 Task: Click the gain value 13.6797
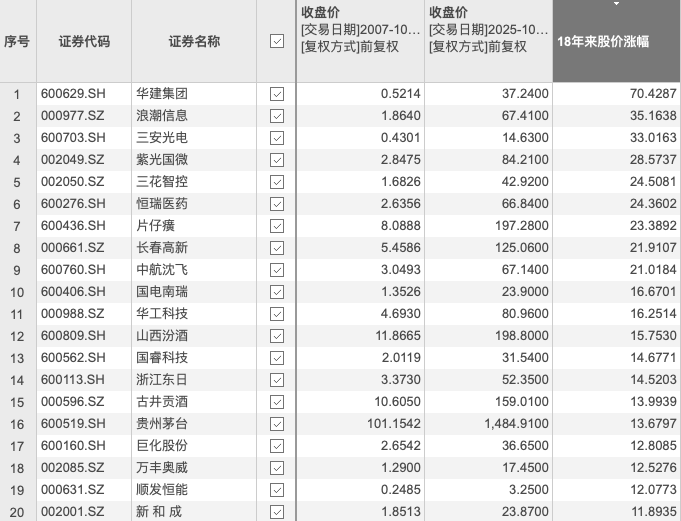coord(653,424)
